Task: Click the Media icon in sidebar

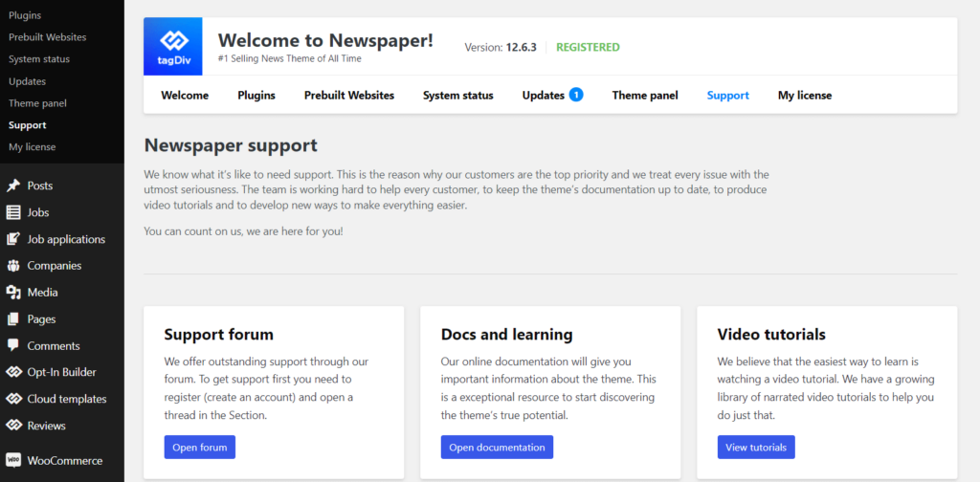Action: tap(13, 293)
